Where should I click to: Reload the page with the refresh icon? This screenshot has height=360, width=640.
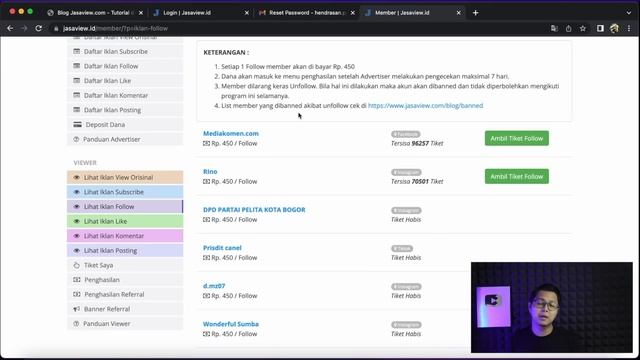38,29
